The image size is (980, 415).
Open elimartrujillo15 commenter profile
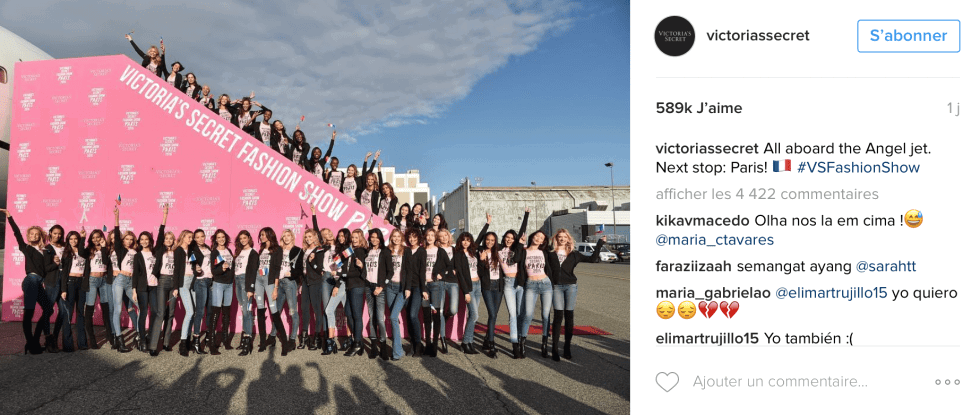tap(707, 339)
